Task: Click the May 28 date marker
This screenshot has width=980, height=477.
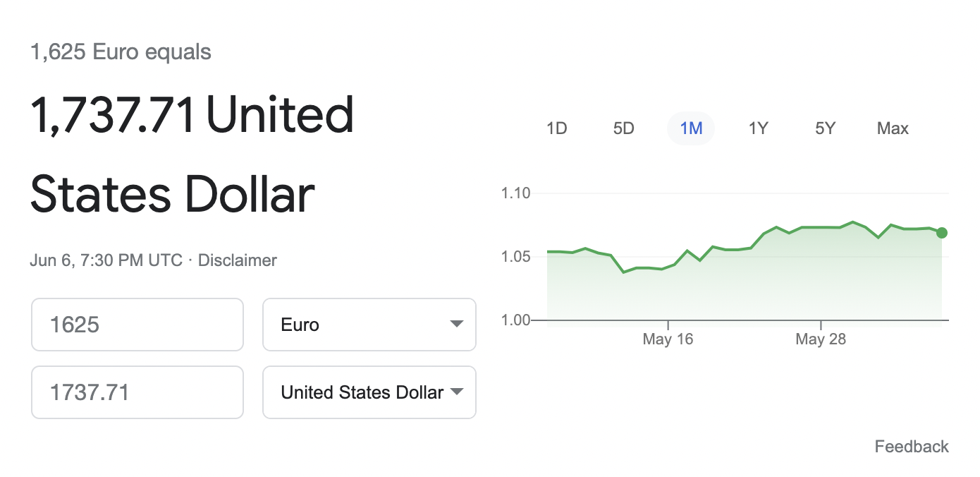Action: [821, 339]
